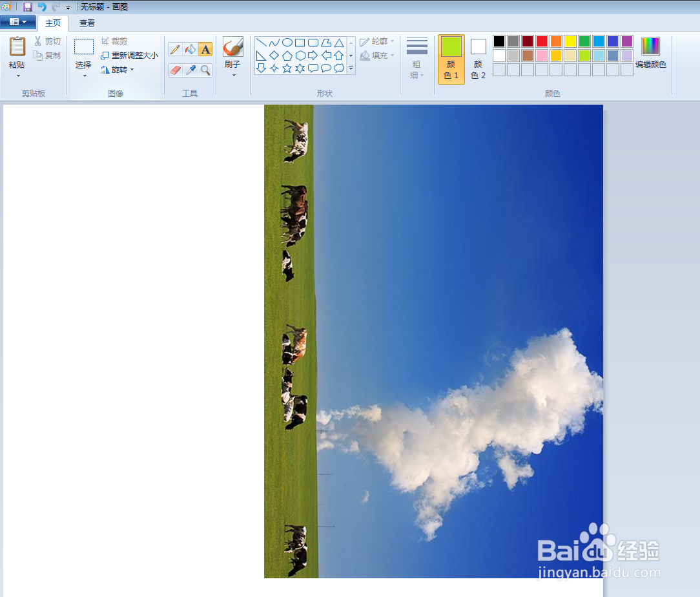Viewport: 700px width, 597px height.
Task: Choose the Right arrow shape
Action: point(313,56)
